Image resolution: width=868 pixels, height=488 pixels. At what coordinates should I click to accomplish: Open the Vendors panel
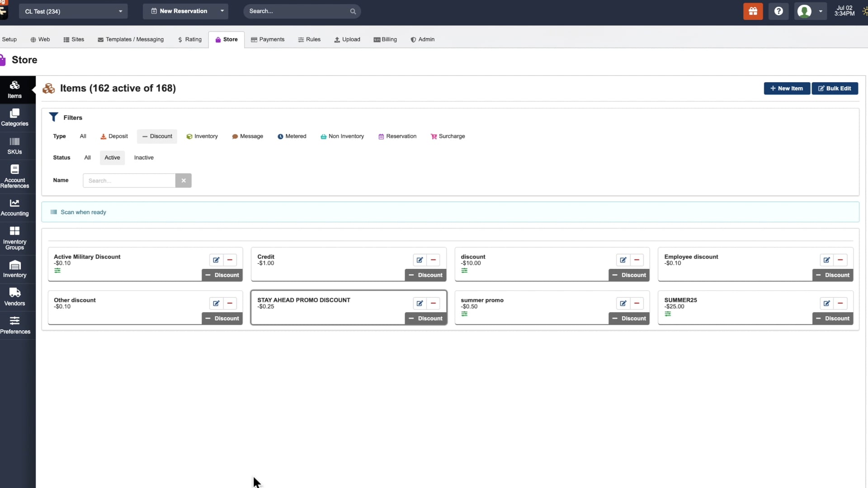tap(15, 296)
